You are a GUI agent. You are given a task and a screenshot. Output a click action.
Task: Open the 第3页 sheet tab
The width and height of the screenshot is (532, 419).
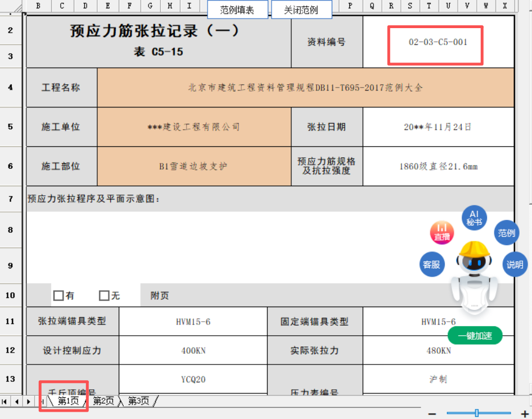(138, 401)
